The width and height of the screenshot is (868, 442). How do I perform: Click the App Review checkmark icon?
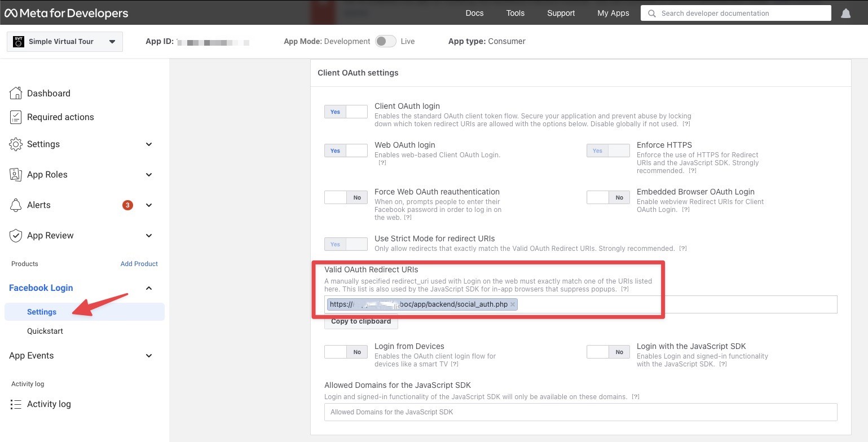[16, 235]
